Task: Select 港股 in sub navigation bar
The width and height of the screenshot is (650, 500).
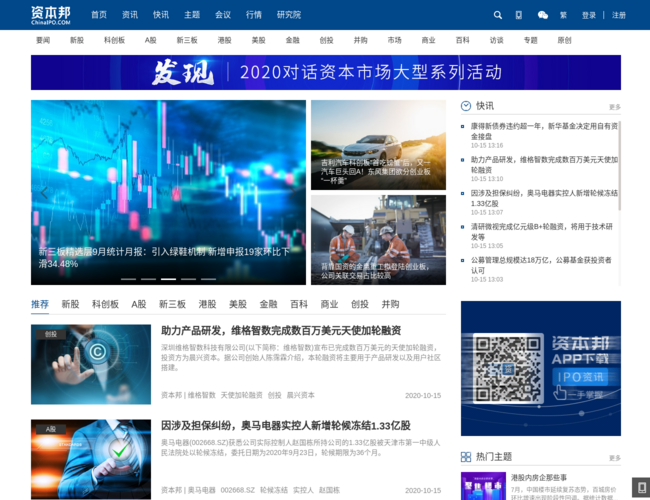Action: click(x=224, y=40)
